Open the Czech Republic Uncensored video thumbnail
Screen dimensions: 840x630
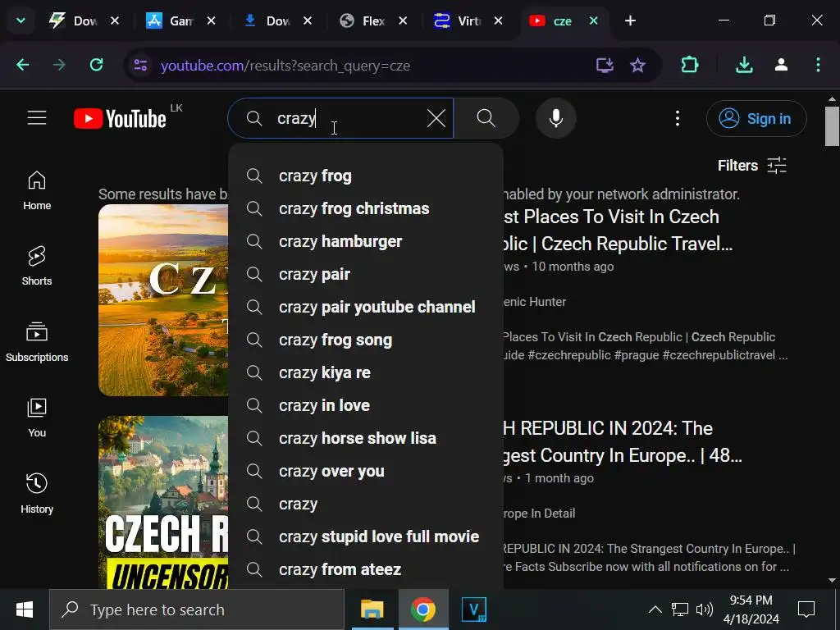[x=163, y=502]
